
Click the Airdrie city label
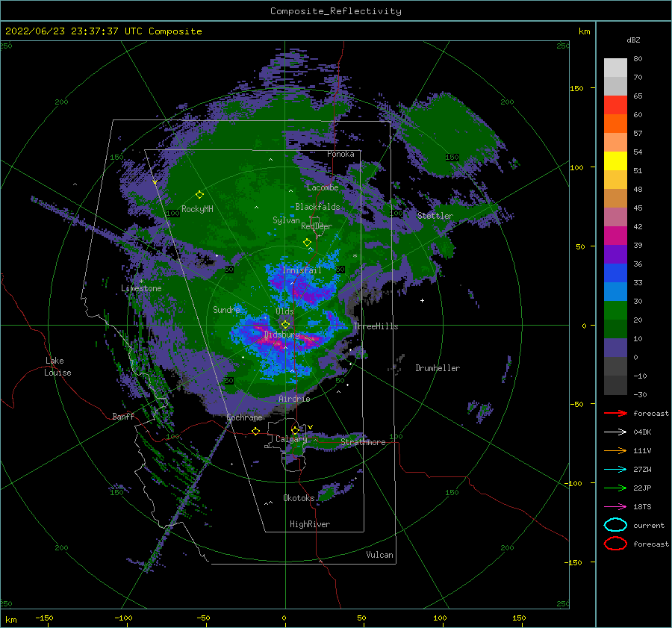click(294, 399)
